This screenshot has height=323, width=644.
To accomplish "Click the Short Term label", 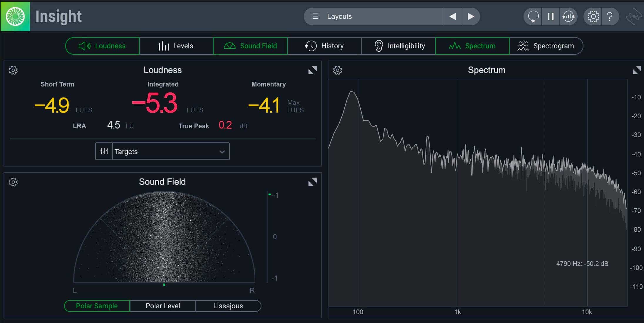I will pyautogui.click(x=58, y=84).
